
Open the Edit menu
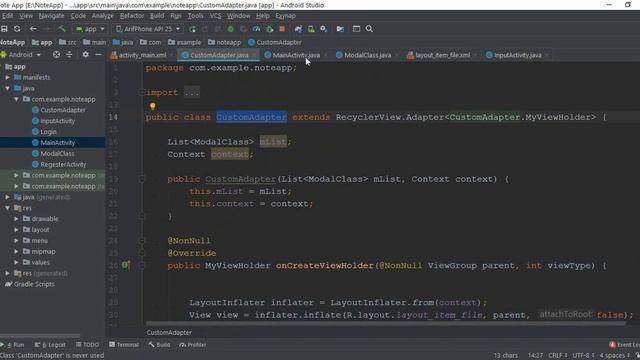(7, 16)
